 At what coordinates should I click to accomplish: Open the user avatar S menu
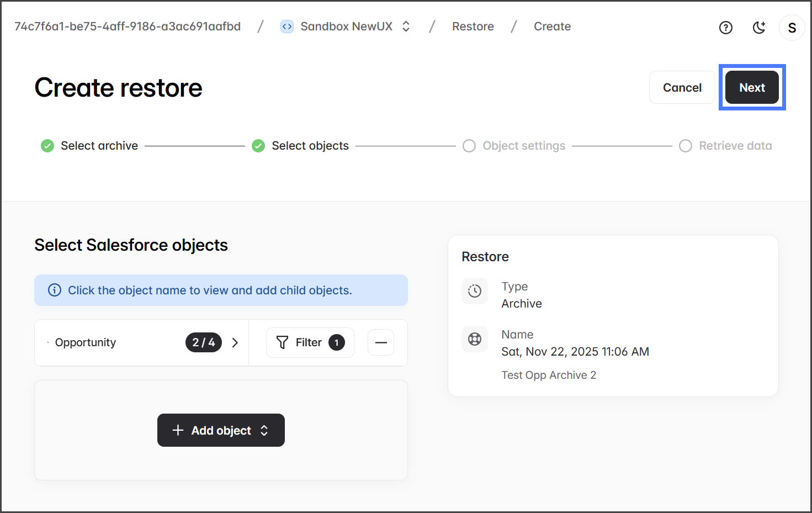792,28
